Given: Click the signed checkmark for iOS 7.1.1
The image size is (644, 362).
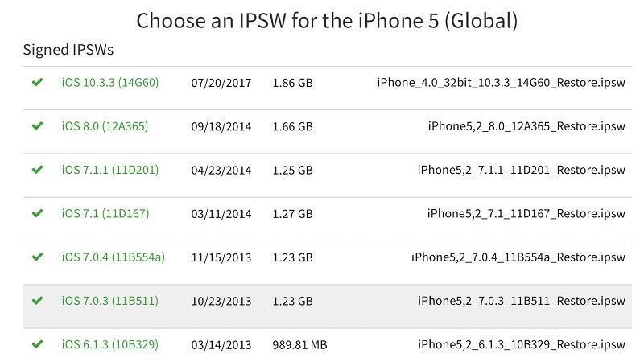Looking at the screenshot, I should pos(37,170).
